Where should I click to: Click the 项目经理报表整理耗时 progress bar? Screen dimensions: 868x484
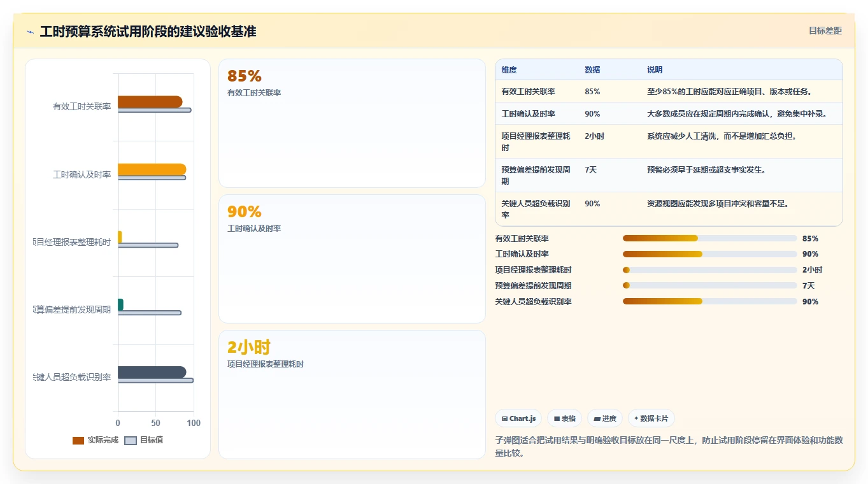709,270
